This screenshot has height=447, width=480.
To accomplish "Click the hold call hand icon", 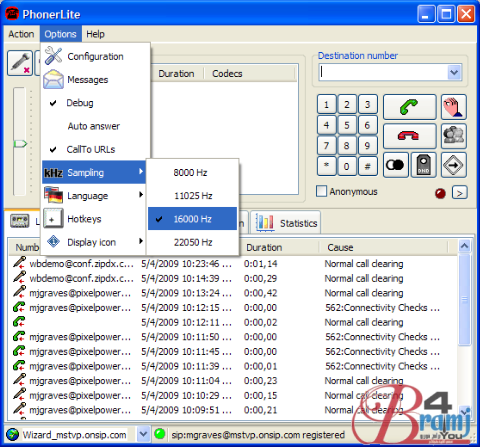I will coord(454,107).
